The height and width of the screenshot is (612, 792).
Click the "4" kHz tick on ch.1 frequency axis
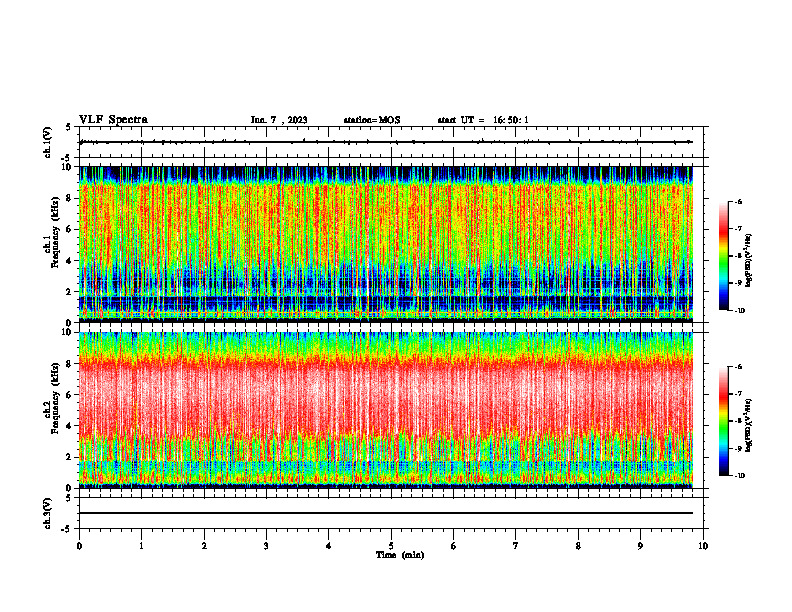point(70,261)
